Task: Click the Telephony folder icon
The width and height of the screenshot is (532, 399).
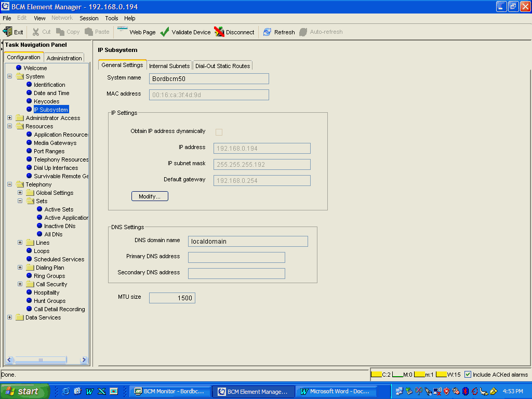Action: point(20,184)
